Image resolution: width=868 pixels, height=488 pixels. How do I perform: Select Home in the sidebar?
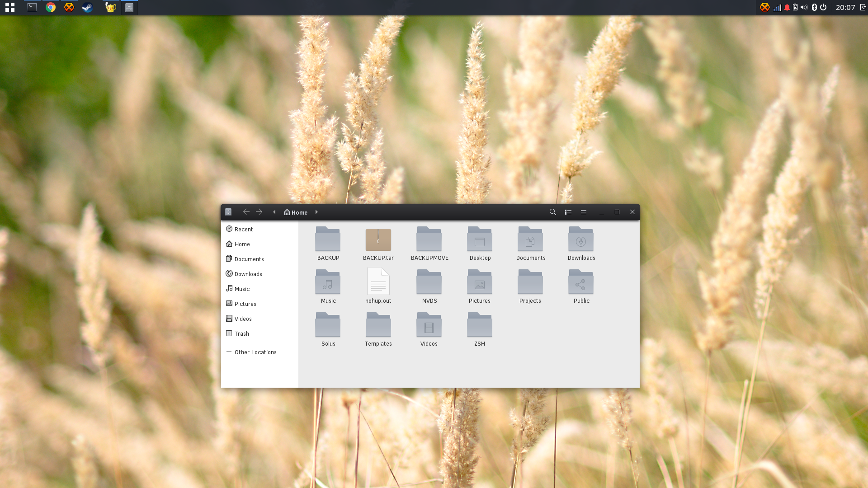[259, 244]
